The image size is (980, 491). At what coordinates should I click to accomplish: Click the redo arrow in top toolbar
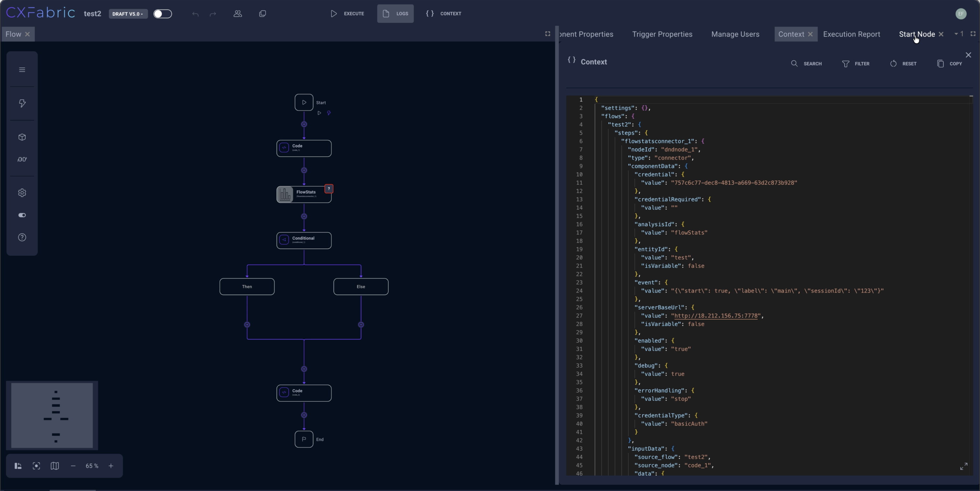click(213, 14)
